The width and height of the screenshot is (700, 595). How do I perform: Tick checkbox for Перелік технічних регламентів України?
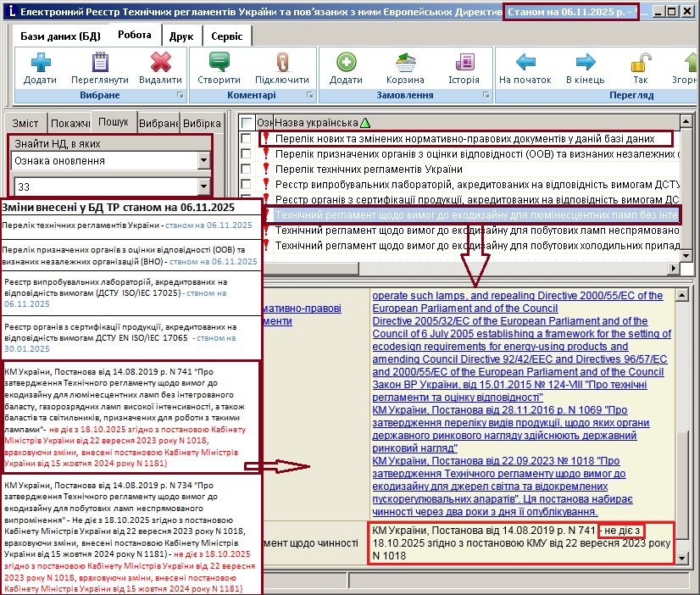(x=246, y=169)
